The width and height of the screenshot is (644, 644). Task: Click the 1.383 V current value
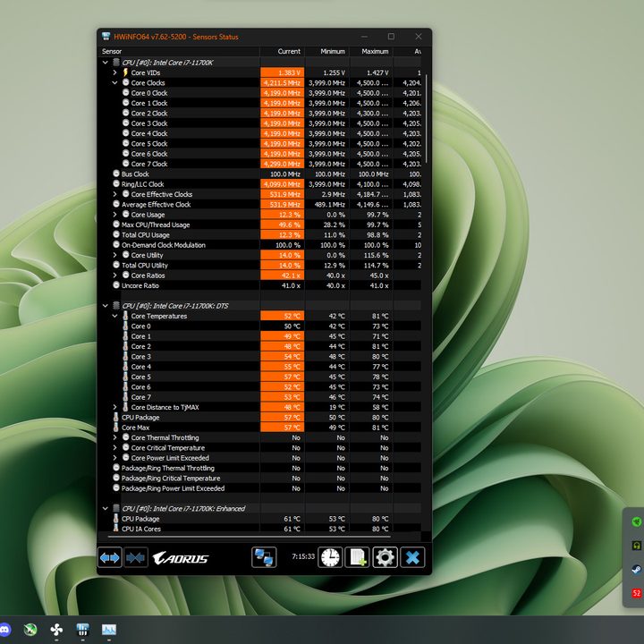282,72
